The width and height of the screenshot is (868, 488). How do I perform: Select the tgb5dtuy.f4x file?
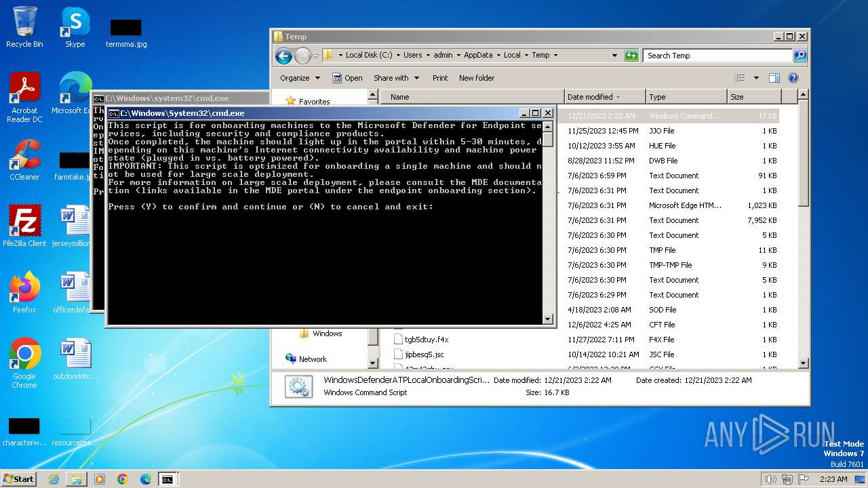tap(427, 340)
